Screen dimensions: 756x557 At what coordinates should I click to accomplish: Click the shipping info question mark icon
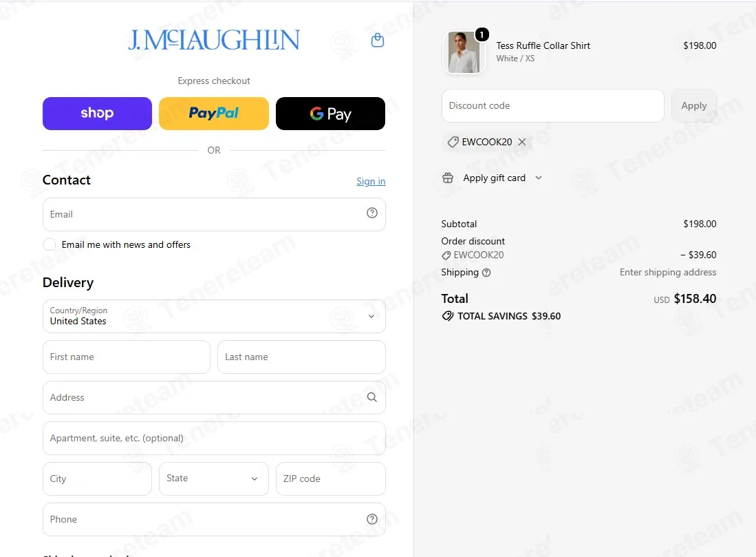[486, 273]
